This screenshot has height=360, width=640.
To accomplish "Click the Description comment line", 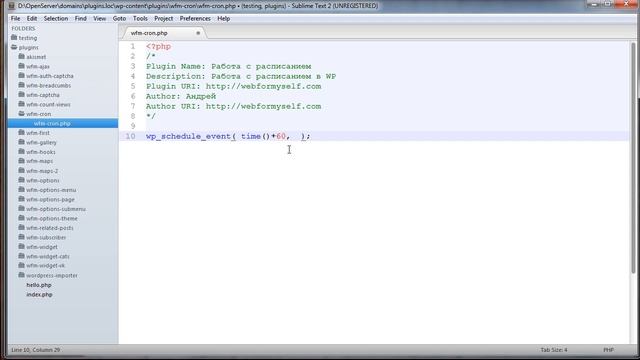I will pos(241,76).
